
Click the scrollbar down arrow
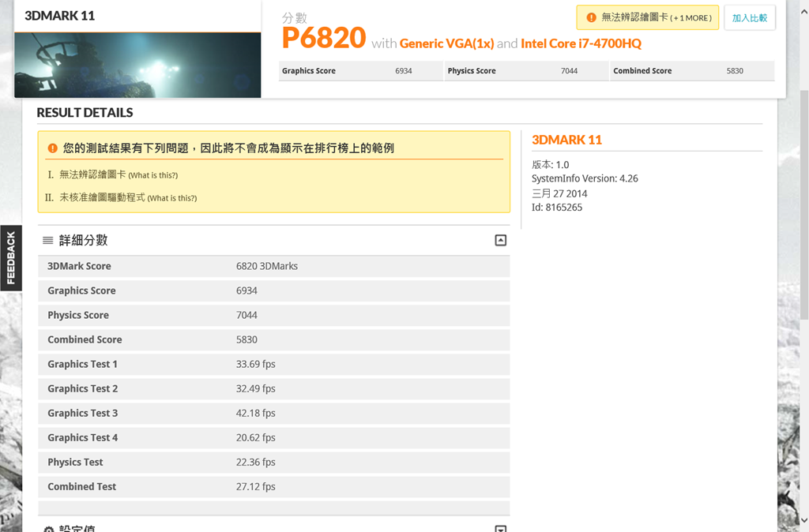(803, 521)
